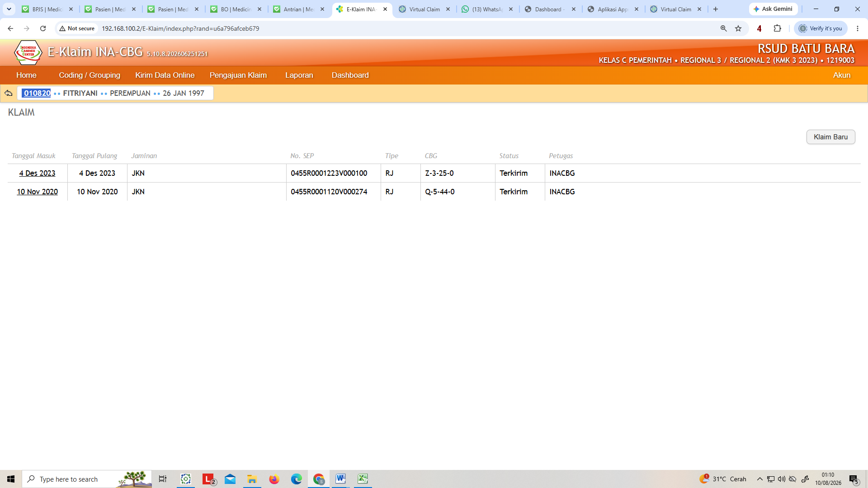Click Ask Gemini button
Screen dimensions: 868x488
(x=774, y=9)
